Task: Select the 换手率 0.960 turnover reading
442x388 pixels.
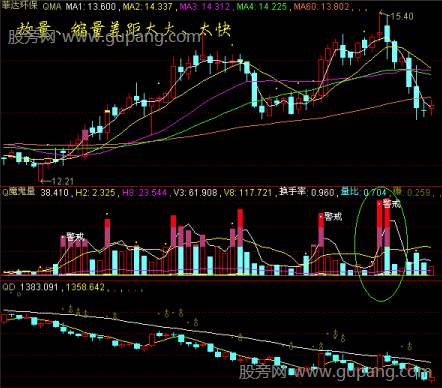Action: pyautogui.click(x=307, y=192)
